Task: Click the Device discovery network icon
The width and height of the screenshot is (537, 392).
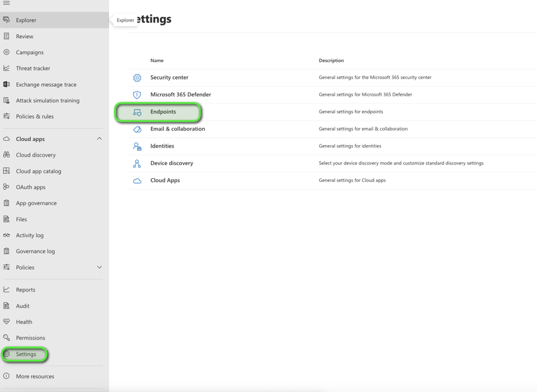Action: (137, 163)
